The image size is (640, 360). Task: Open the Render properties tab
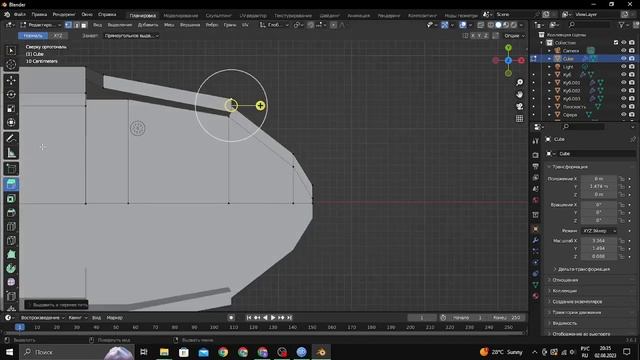coord(536,155)
